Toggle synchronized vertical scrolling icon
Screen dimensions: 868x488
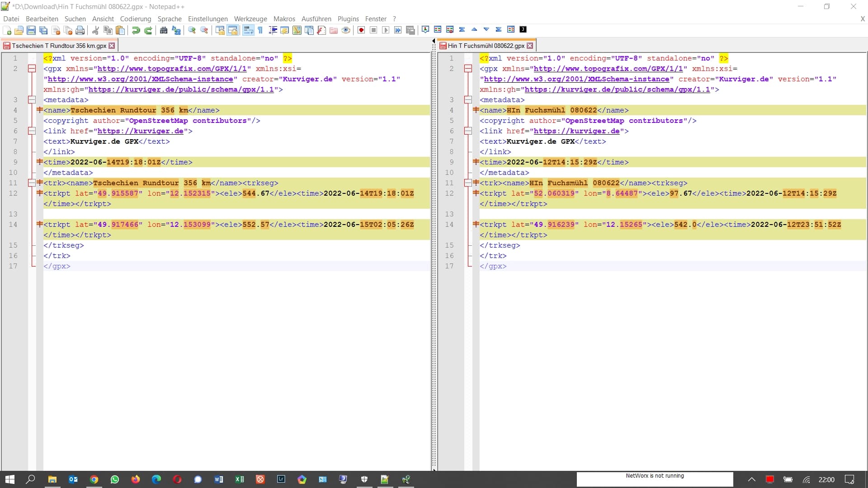point(220,30)
